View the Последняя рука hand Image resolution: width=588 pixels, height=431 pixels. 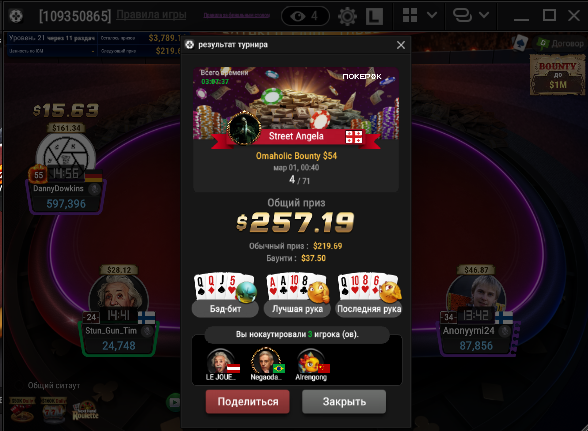coord(369,295)
